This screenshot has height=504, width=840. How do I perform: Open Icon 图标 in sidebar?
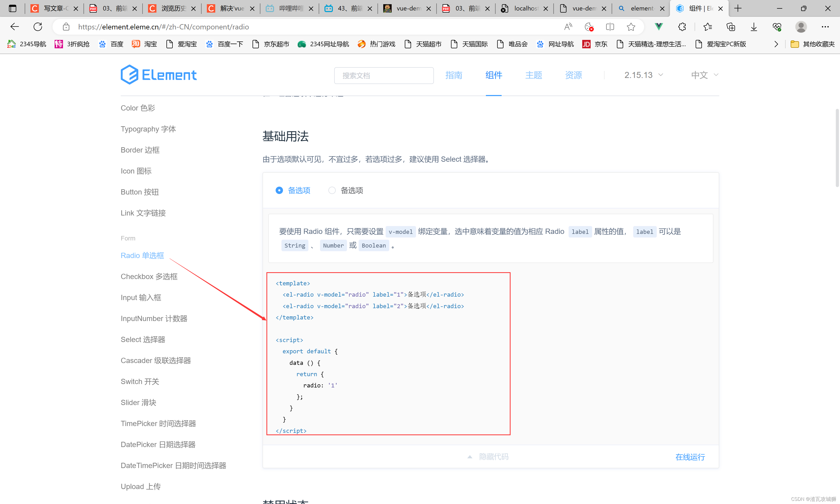(x=136, y=171)
